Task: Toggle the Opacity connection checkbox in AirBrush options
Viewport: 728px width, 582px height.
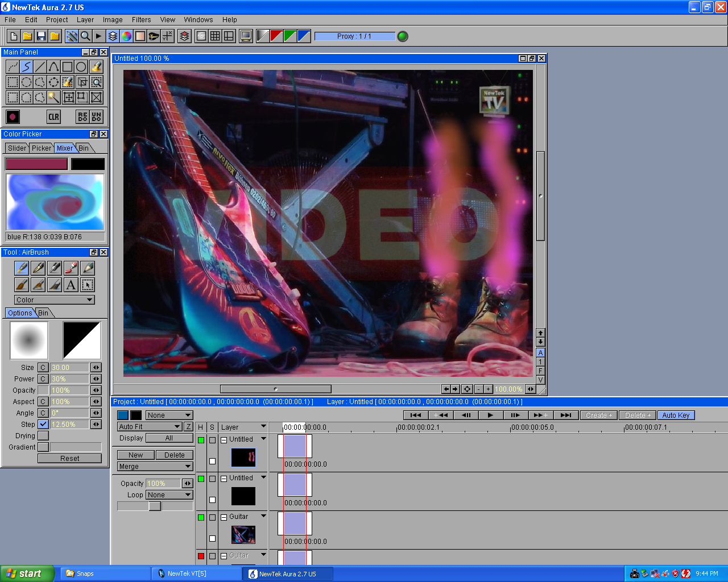Action: 43,390
